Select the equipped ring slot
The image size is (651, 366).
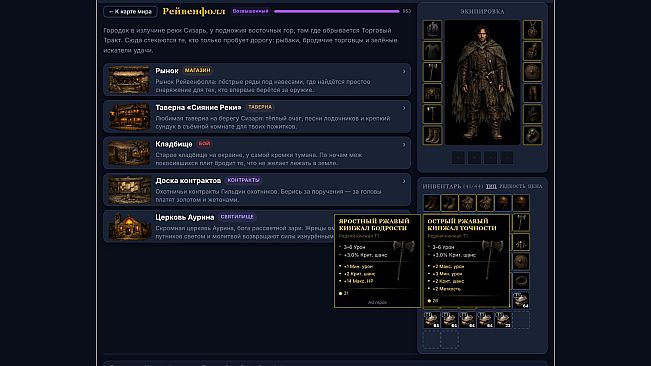pyautogui.click(x=532, y=135)
